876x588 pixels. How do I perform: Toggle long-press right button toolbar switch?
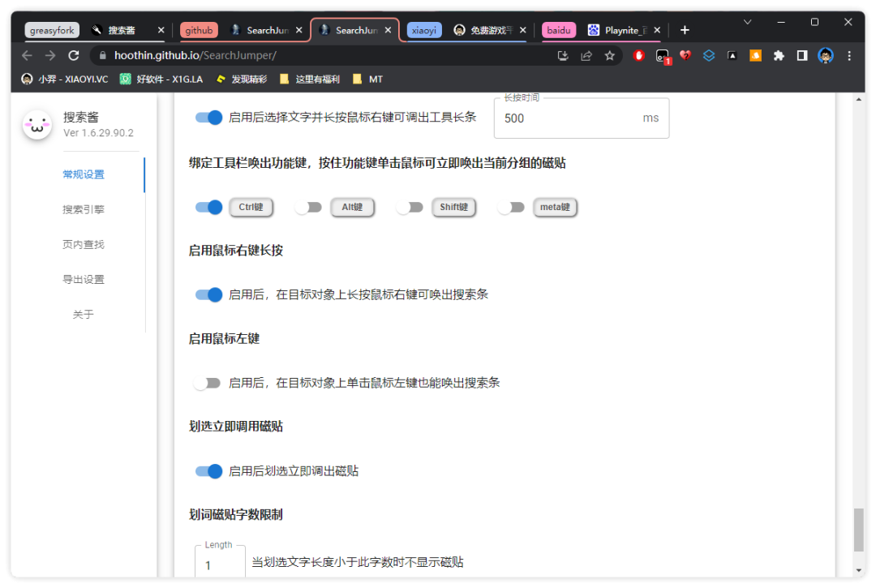click(x=208, y=118)
